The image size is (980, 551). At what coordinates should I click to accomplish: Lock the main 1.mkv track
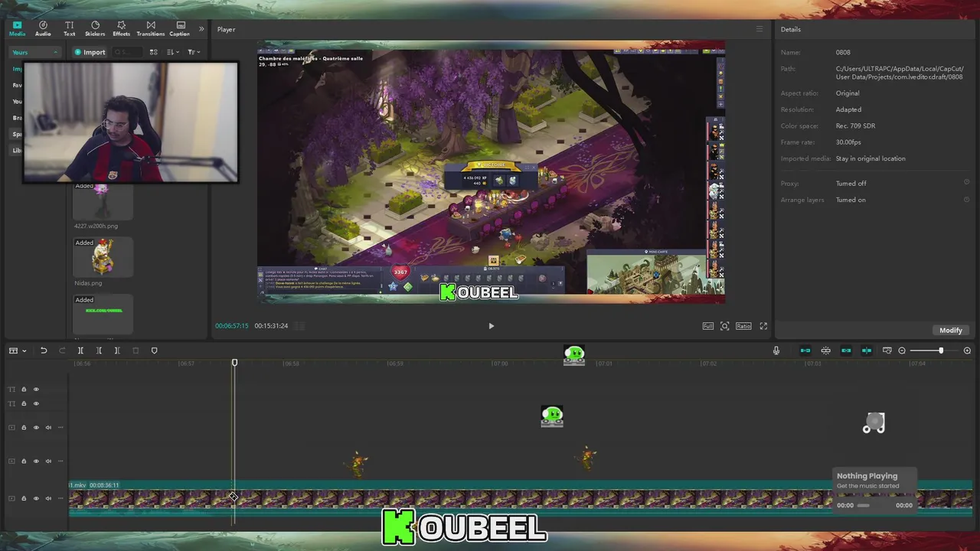pos(24,498)
